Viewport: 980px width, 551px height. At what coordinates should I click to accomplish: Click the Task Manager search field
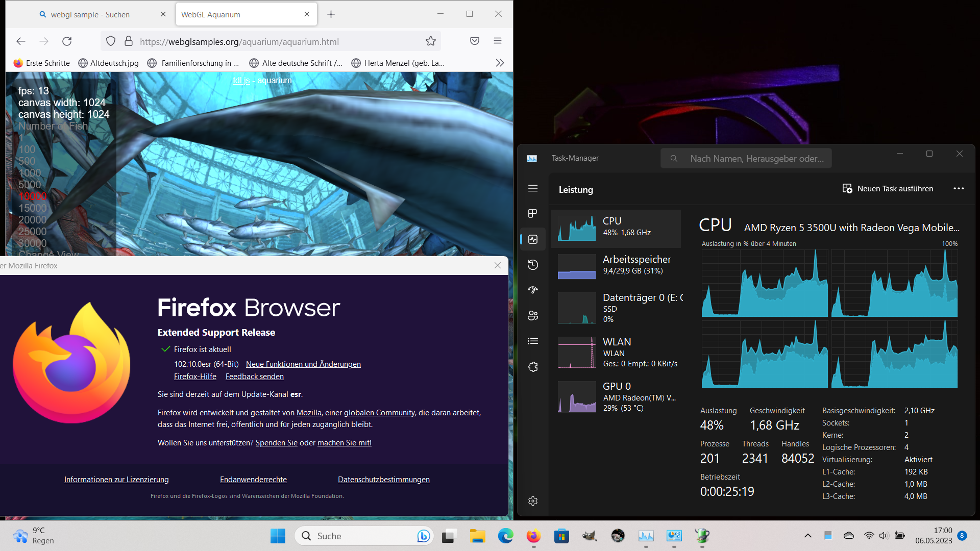click(x=746, y=158)
